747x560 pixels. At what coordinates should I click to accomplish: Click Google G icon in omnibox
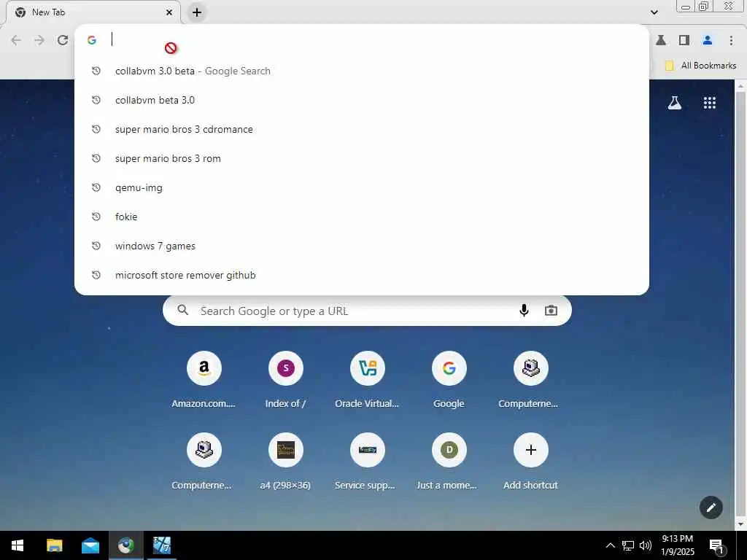pyautogui.click(x=92, y=41)
